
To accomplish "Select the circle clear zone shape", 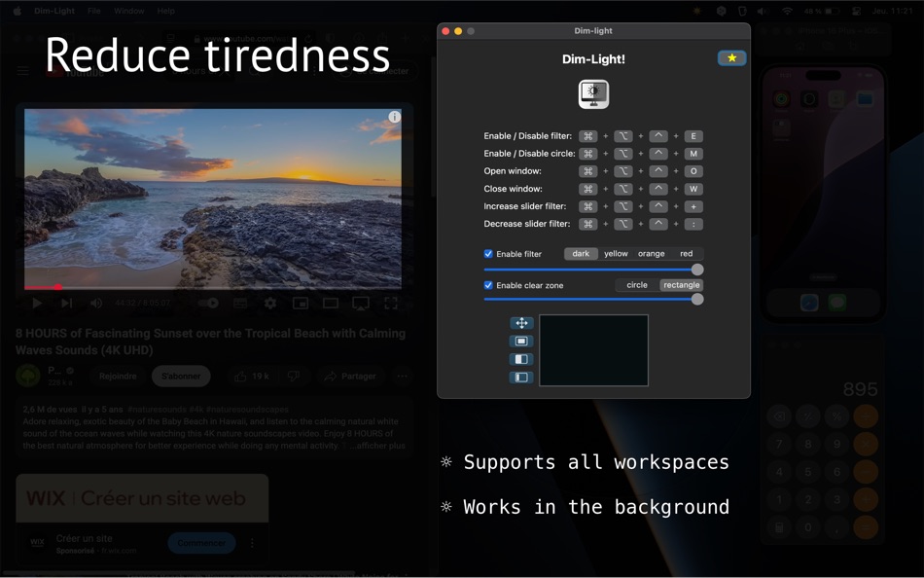I will (637, 285).
